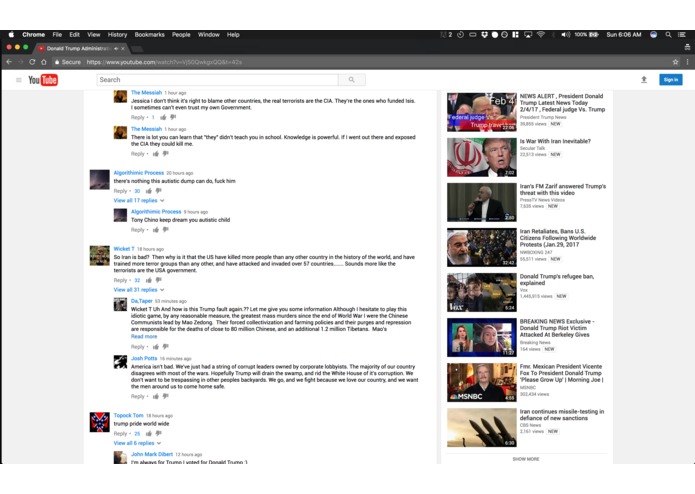Open the File menu

tap(57, 35)
